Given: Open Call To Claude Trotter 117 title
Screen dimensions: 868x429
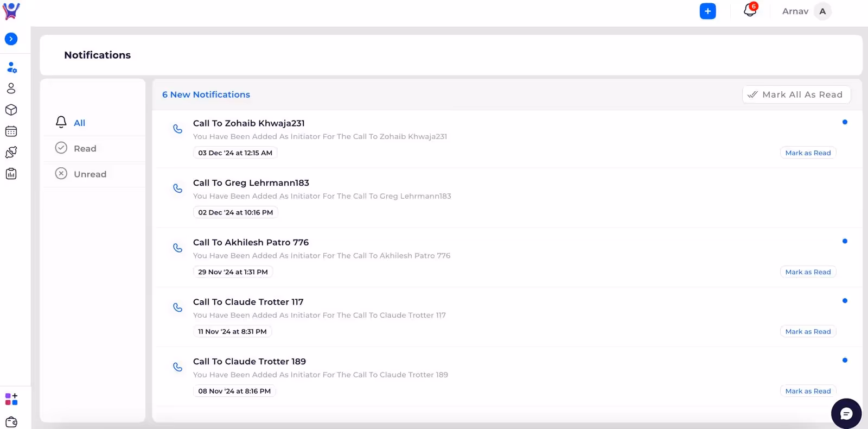Looking at the screenshot, I should coord(248,302).
